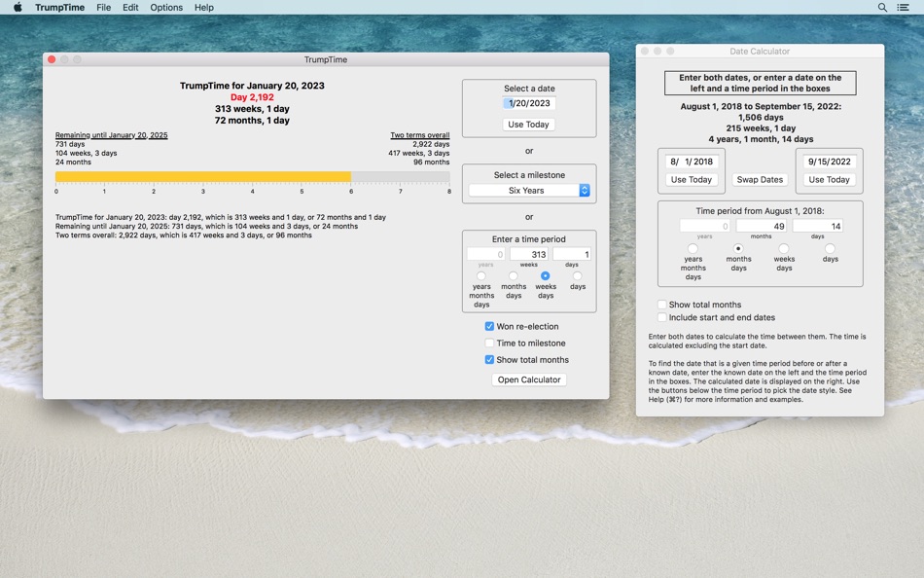The image size is (924, 578).
Task: Select weeks days radio in Date Calculator
Action: coord(783,248)
